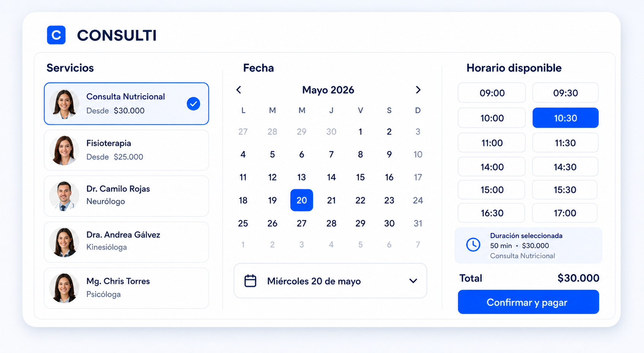Click the Neurólogo specialty label
The image size is (644, 353).
[105, 201]
